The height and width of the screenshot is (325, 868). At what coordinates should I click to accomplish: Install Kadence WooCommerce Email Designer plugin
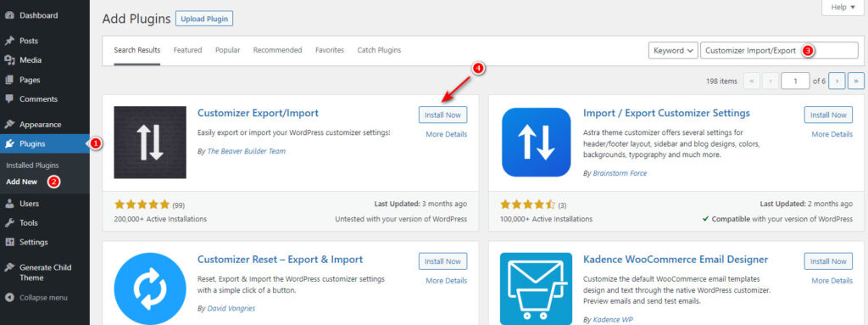coord(828,261)
